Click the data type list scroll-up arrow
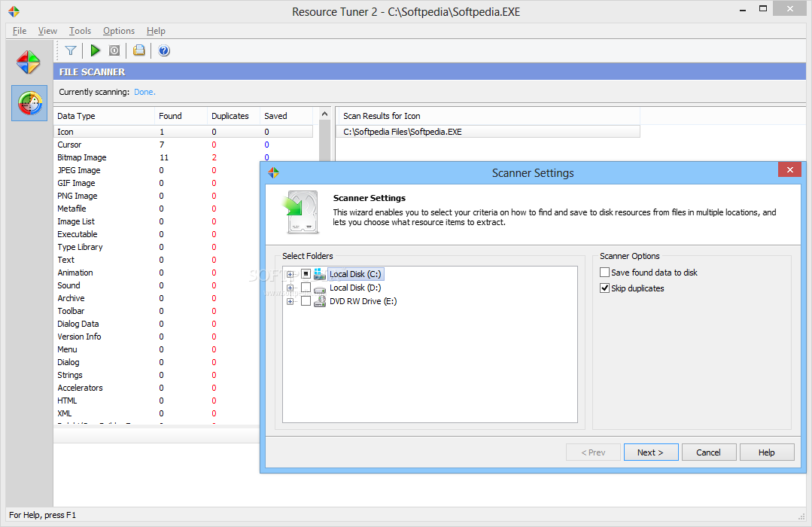 click(325, 115)
